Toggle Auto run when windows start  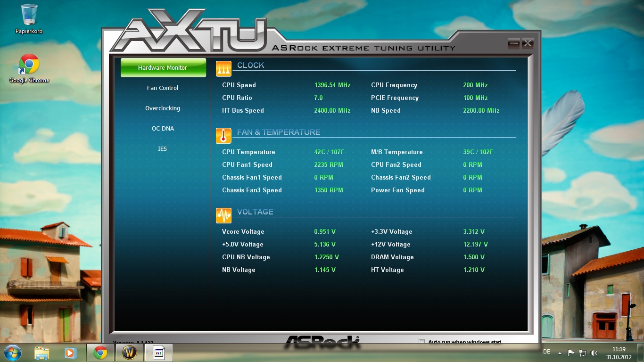422,342
